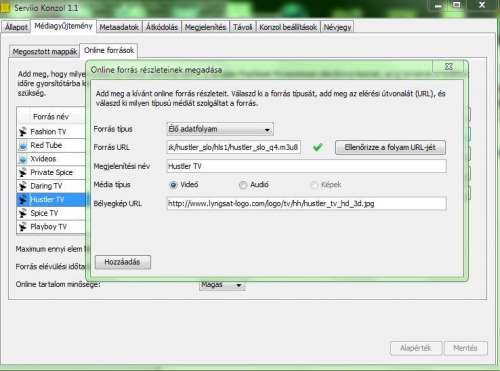The height and width of the screenshot is (371, 500).
Task: Select the Audió media type radio button
Action: pos(243,185)
